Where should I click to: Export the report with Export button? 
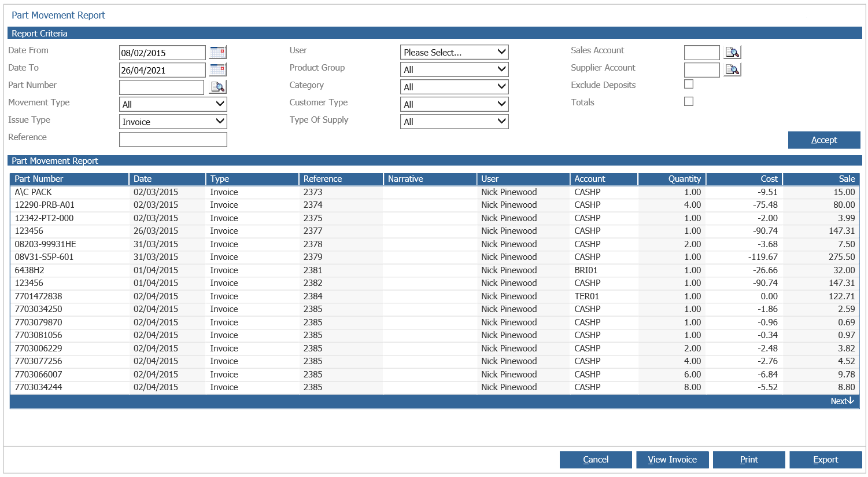826,460
